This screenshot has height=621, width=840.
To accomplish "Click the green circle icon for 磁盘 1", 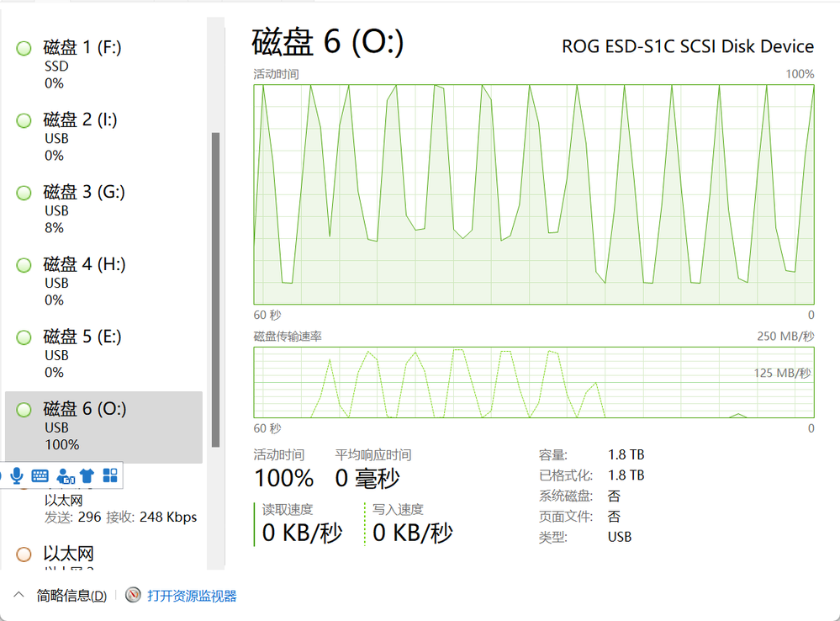I will [x=24, y=48].
